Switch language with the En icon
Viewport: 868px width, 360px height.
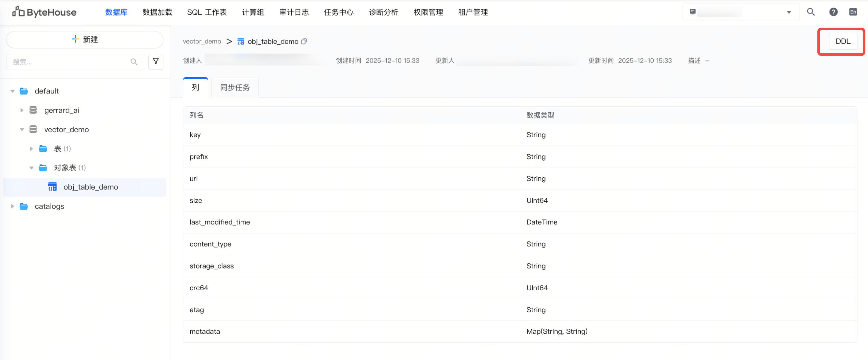(x=853, y=12)
